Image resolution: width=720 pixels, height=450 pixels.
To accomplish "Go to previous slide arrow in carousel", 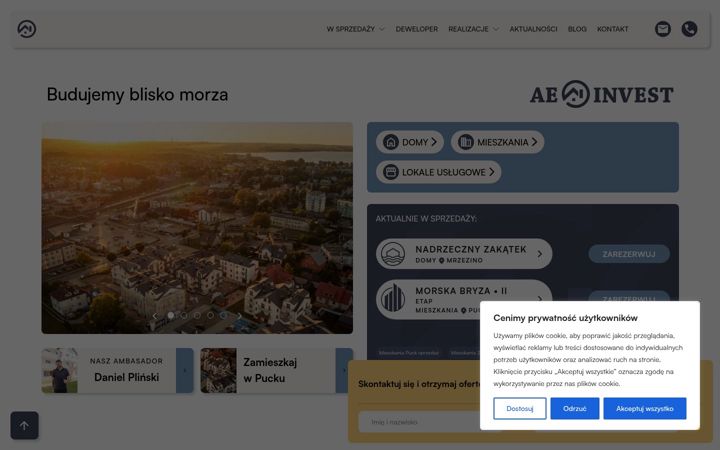I will [155, 316].
